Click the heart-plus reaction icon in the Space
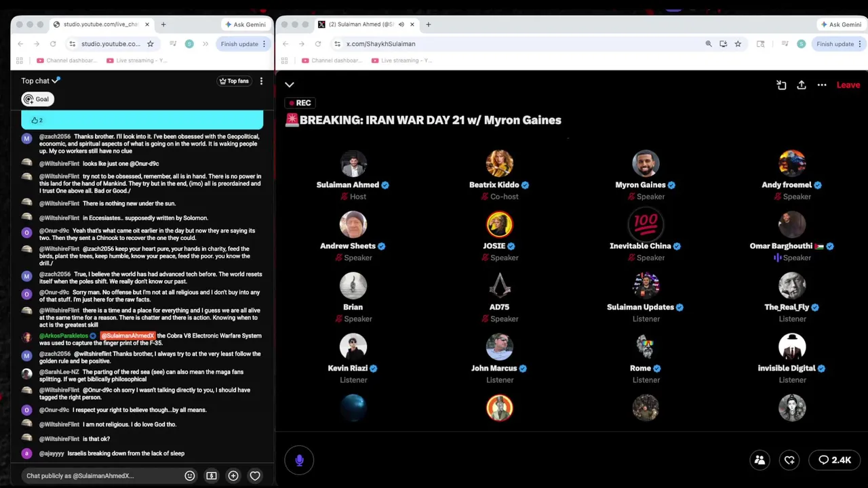868x488 pixels. [x=789, y=460]
